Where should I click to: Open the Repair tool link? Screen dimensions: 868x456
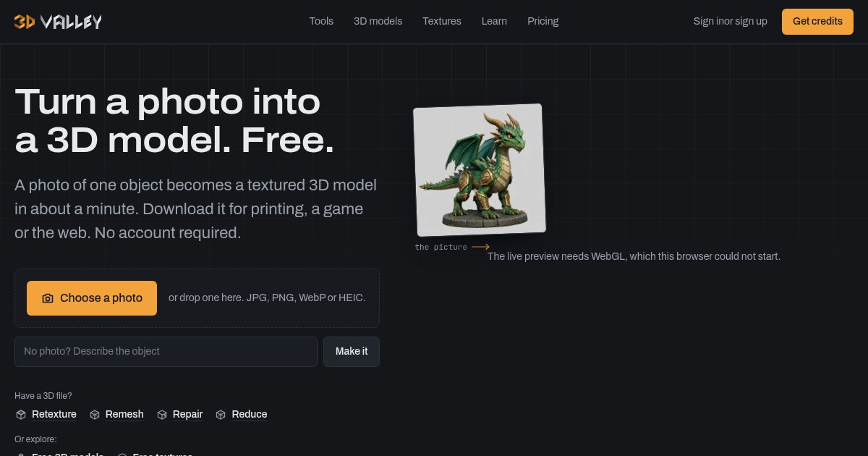pos(187,414)
